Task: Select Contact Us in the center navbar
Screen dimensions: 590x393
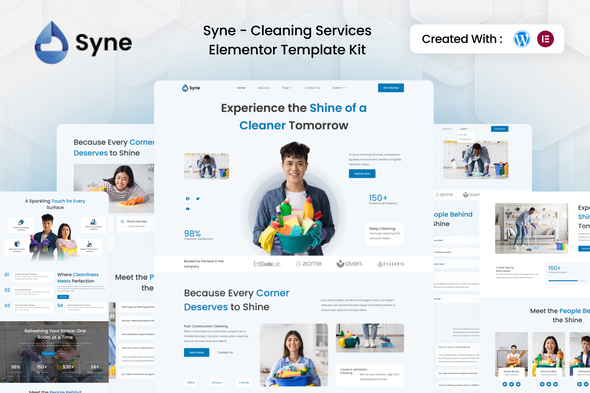Action: tap(312, 88)
